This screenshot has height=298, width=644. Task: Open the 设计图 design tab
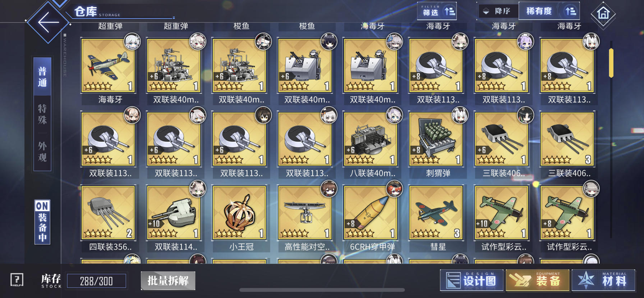pos(472,280)
